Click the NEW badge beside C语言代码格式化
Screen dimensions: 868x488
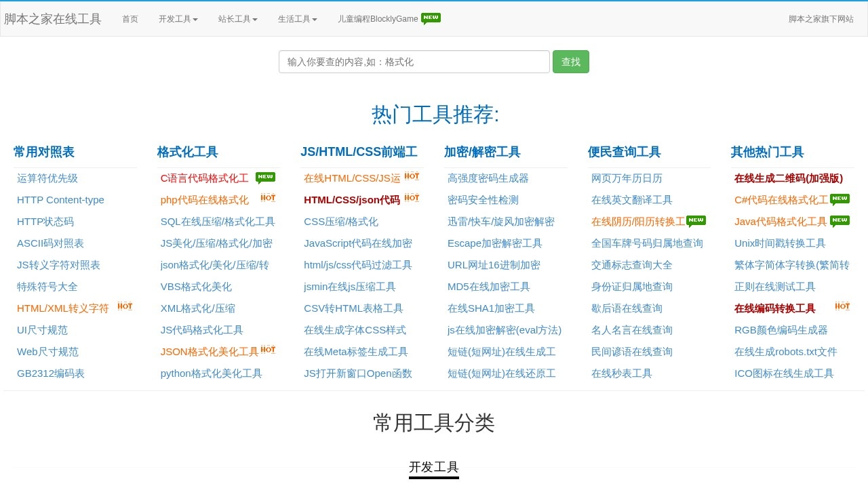(265, 177)
